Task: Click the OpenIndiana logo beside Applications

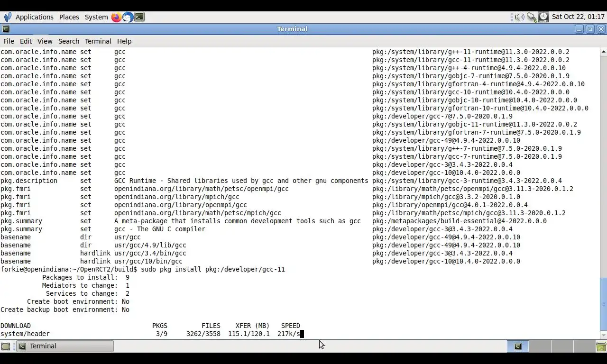Action: pyautogui.click(x=8, y=17)
